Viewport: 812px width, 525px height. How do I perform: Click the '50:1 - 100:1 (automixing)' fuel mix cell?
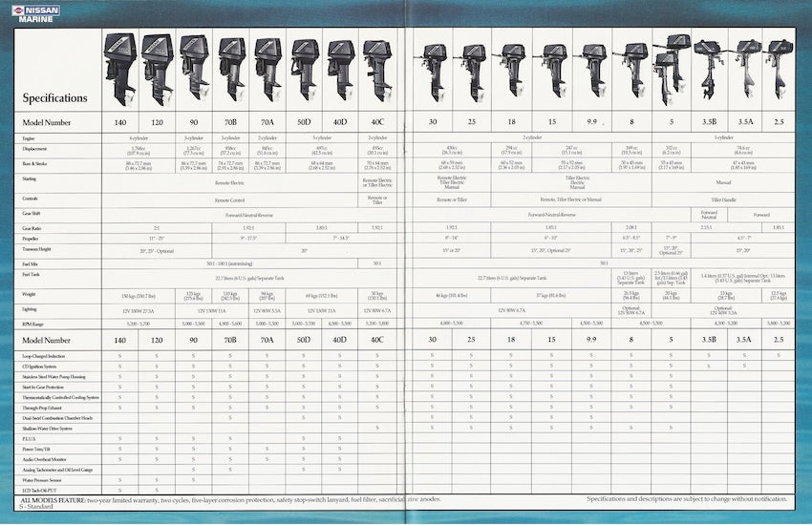click(229, 263)
